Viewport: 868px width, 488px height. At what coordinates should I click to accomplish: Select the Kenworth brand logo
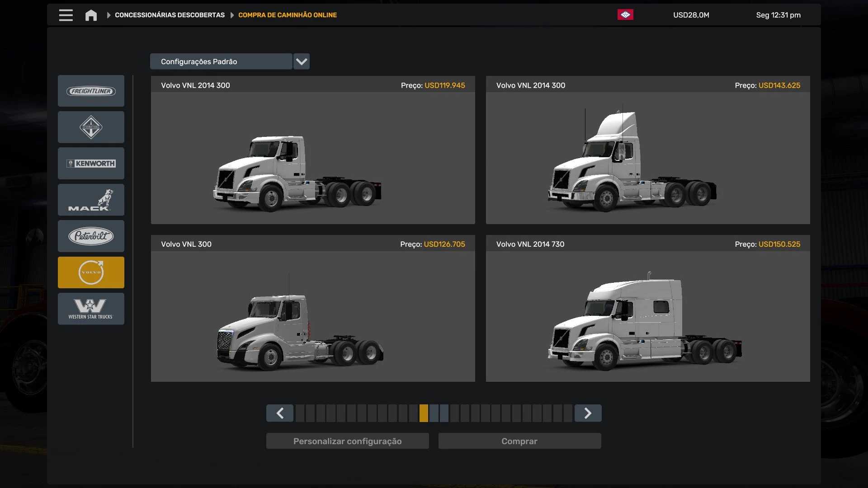91,164
